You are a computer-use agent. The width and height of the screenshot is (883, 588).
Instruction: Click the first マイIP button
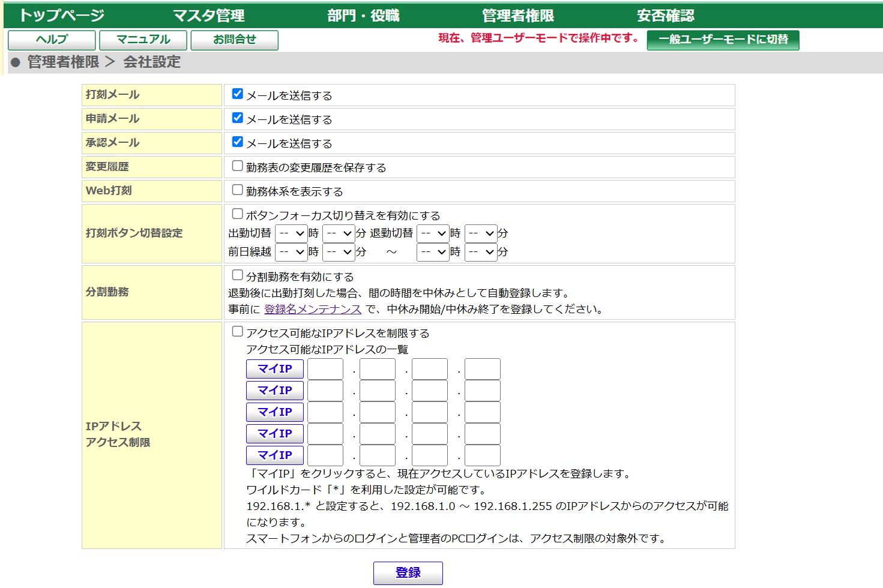pos(275,369)
